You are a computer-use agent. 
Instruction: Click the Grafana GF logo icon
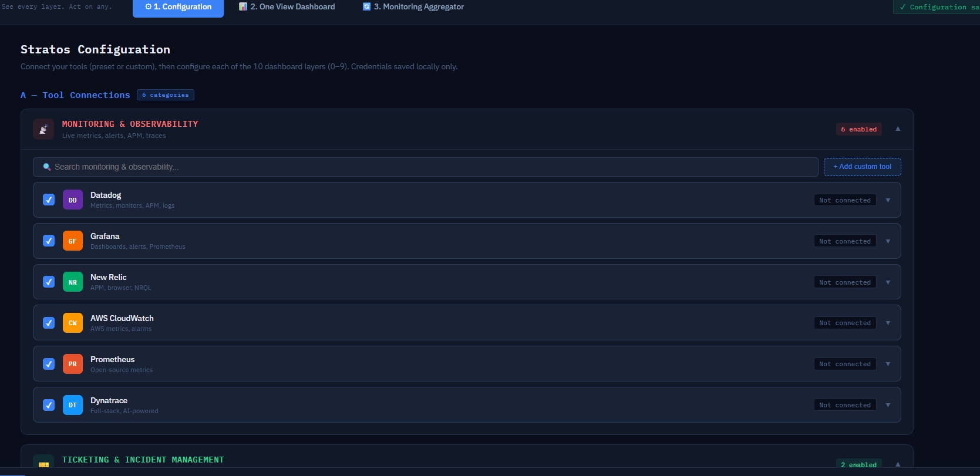click(73, 241)
